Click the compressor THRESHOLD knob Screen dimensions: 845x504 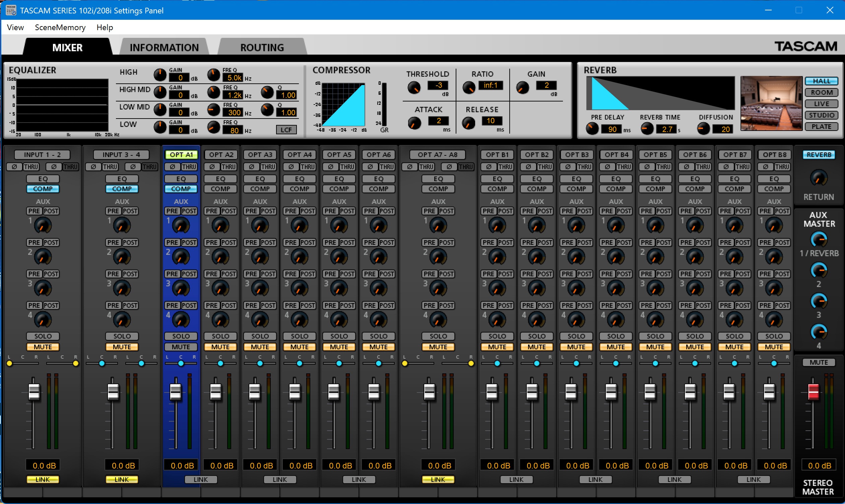tap(413, 88)
